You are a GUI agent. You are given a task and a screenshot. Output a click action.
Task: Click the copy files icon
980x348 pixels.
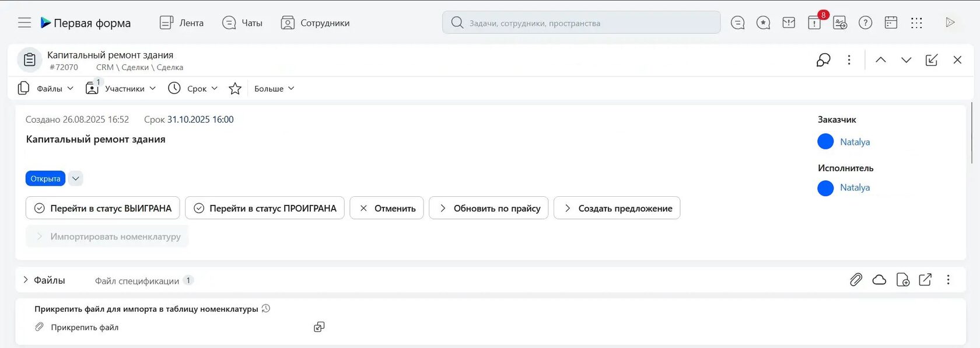click(319, 327)
